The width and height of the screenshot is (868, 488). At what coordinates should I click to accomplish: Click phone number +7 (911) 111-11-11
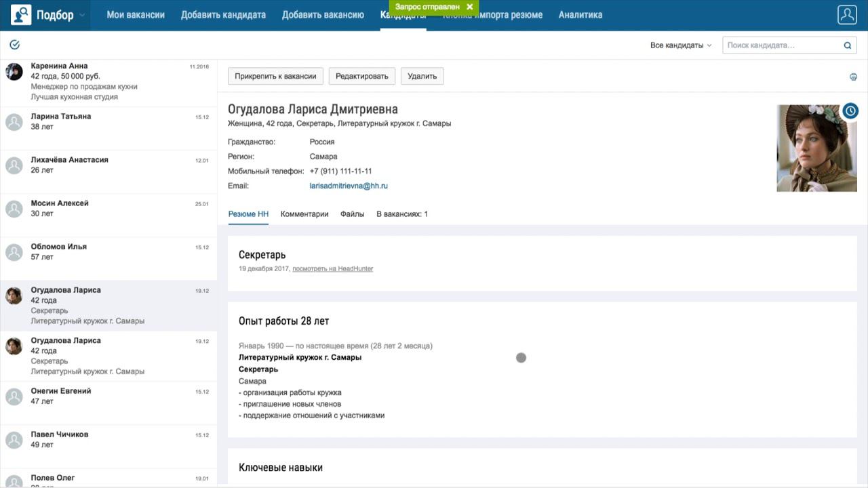[x=340, y=171]
